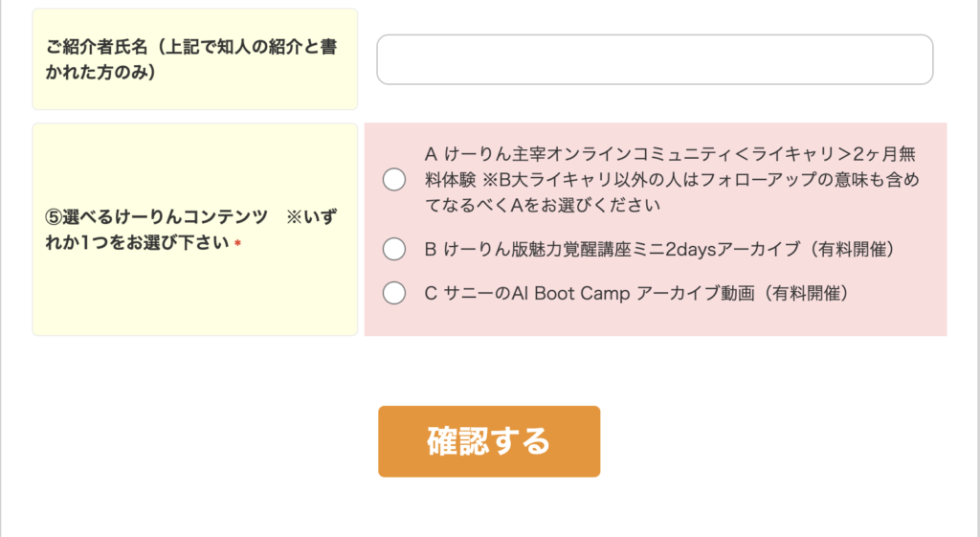Viewport: 980px width, 537px height.
Task: Select radio button for option B 魅力覚醒講座
Action: 394,249
